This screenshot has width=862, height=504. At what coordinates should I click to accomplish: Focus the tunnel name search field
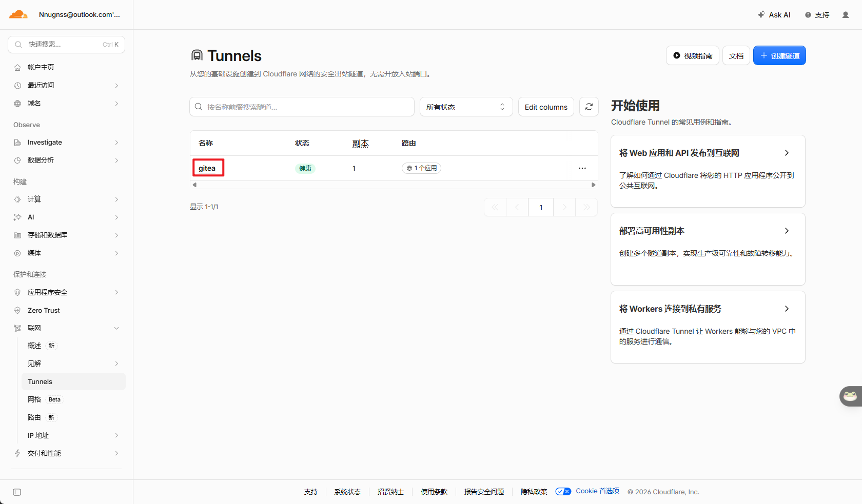(x=302, y=107)
